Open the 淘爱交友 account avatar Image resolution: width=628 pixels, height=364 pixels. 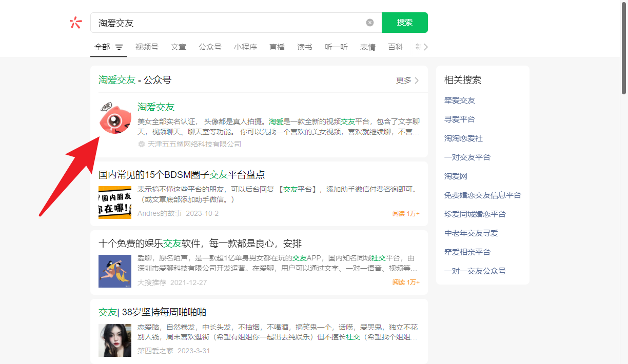click(115, 118)
